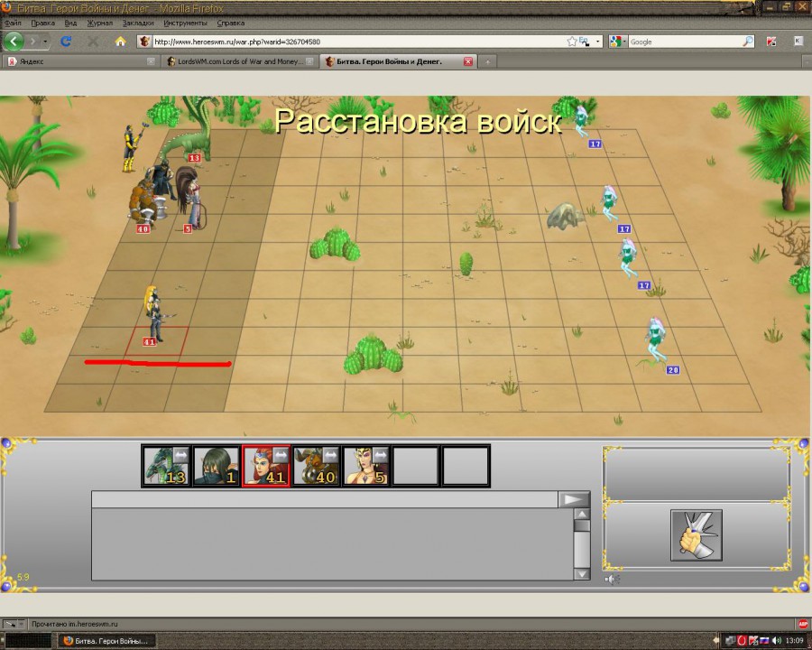Open the Google search engine selector
The width and height of the screenshot is (812, 650).
point(617,42)
